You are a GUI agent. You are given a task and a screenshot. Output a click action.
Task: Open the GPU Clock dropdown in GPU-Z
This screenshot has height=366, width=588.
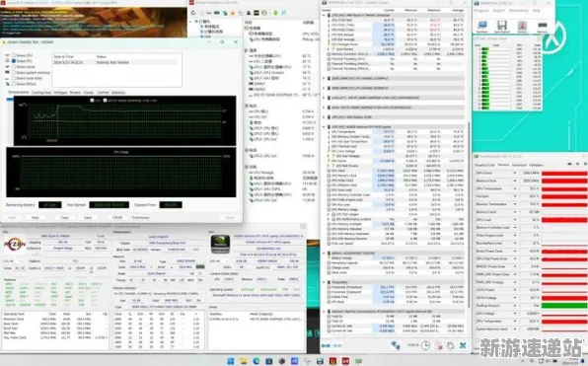[515, 173]
